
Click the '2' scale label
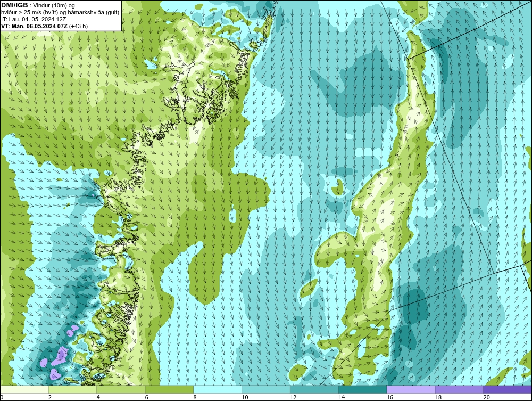click(50, 397)
